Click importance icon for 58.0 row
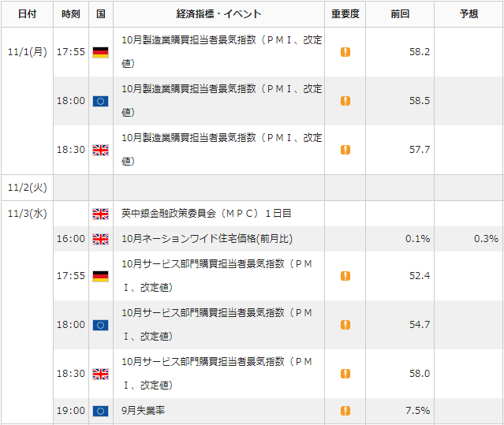 345,374
